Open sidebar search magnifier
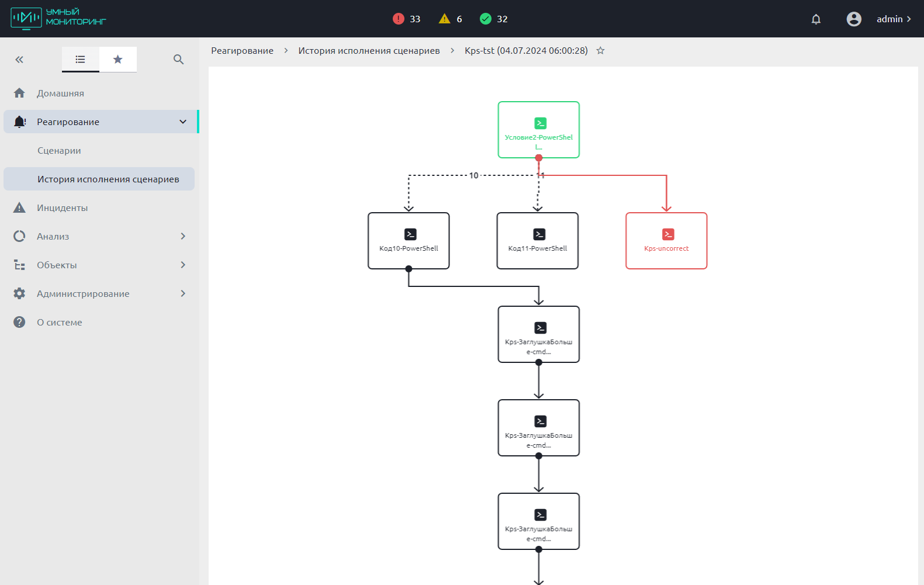924x585 pixels. [x=179, y=60]
